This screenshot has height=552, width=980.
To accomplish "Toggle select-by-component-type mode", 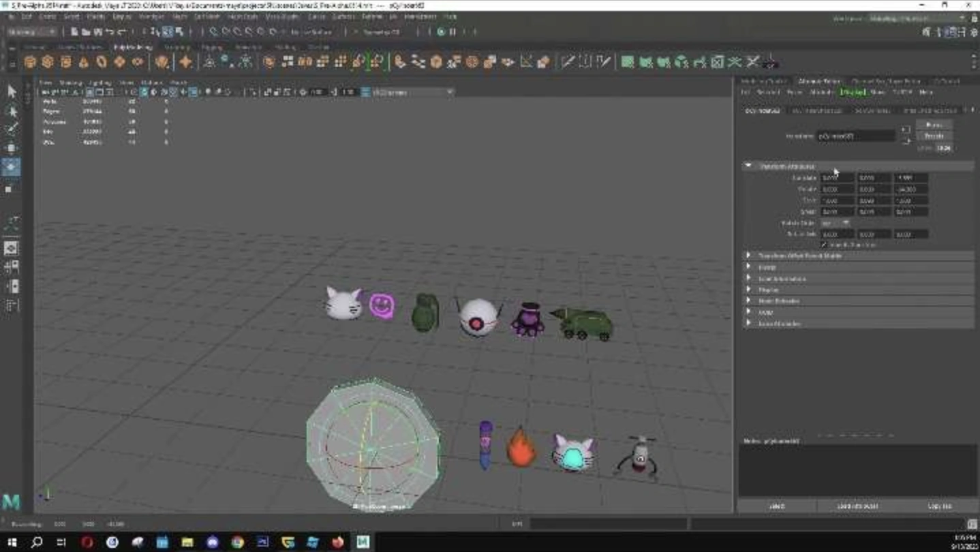I will [x=179, y=31].
